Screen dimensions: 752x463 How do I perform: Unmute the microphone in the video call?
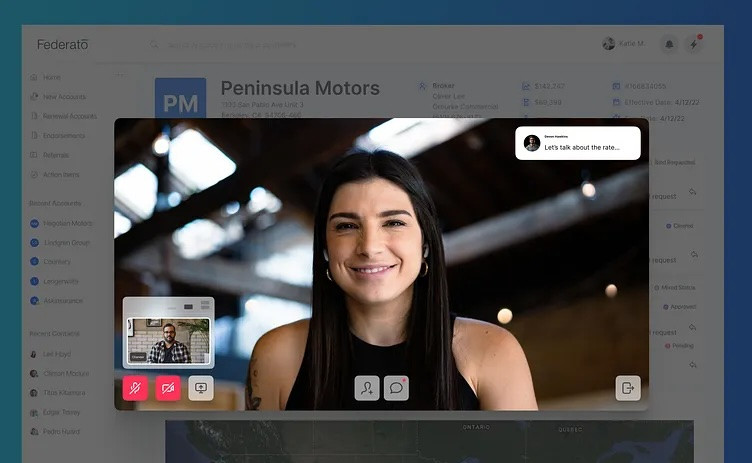(x=135, y=388)
